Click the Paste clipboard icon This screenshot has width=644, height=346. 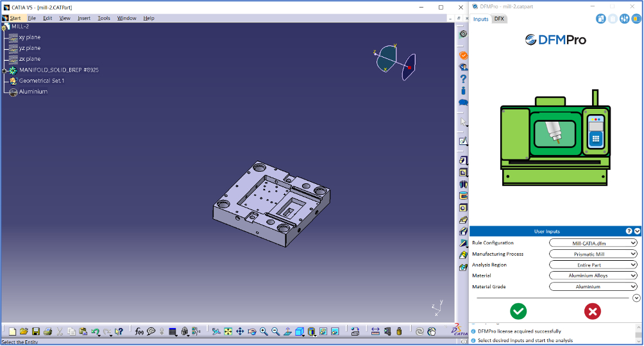(83, 332)
